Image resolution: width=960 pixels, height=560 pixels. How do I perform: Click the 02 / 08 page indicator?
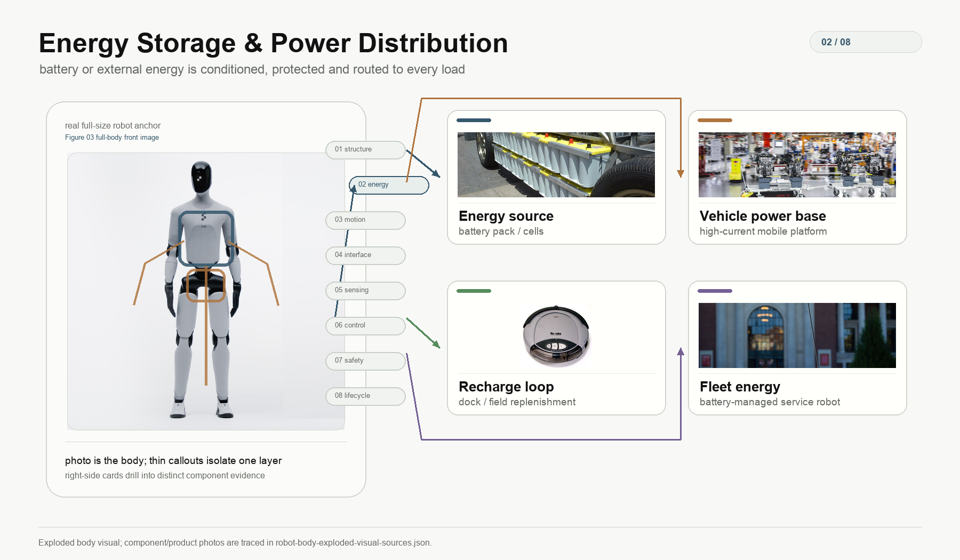point(866,42)
